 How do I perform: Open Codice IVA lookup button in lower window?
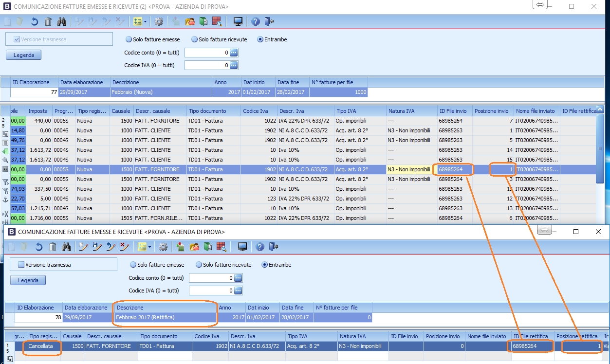click(238, 291)
